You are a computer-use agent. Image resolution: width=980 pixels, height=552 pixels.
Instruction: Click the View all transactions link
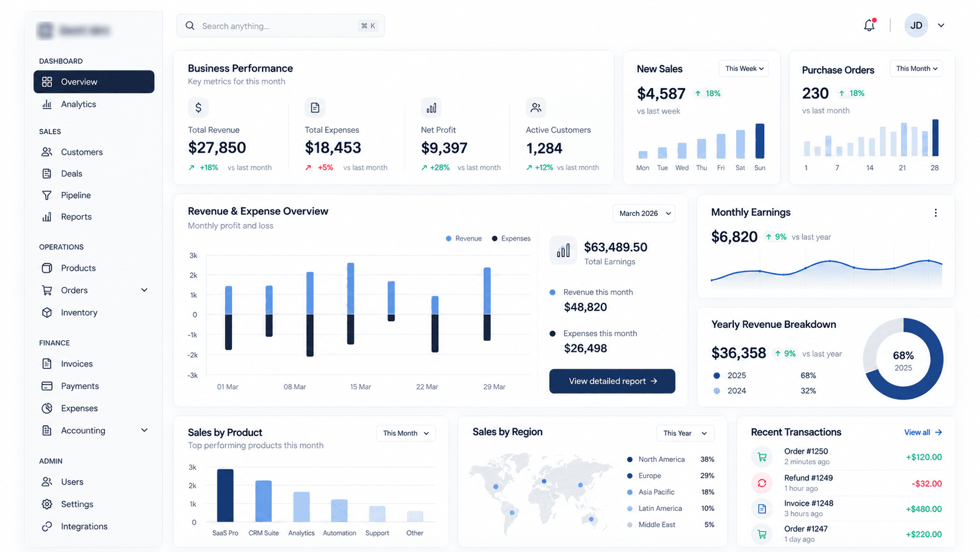pyautogui.click(x=923, y=432)
